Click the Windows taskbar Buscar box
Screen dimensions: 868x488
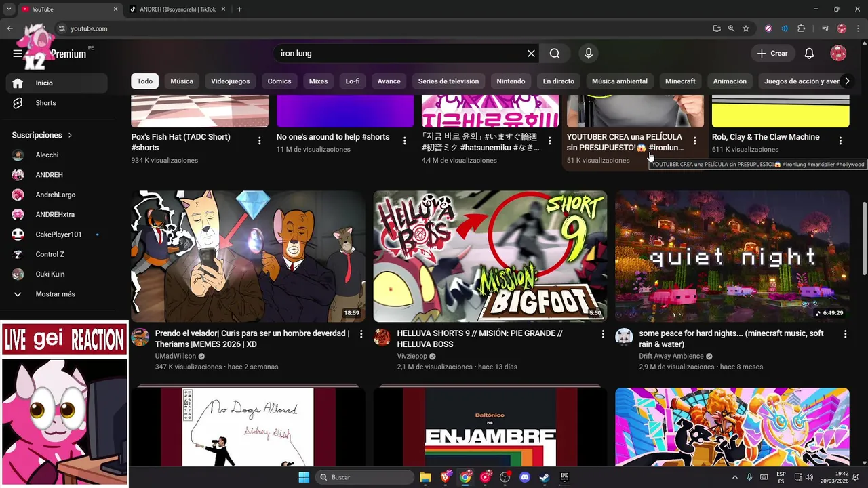[x=366, y=477]
